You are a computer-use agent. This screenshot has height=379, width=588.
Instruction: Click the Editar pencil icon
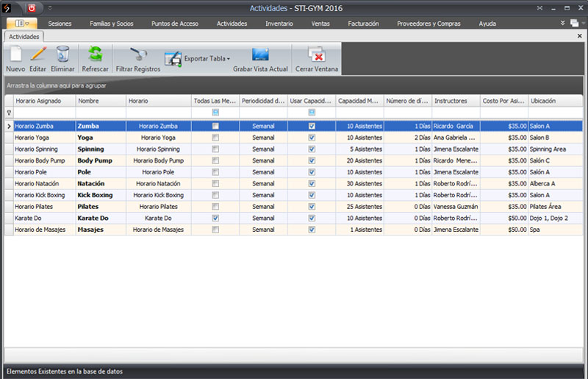[x=37, y=54]
